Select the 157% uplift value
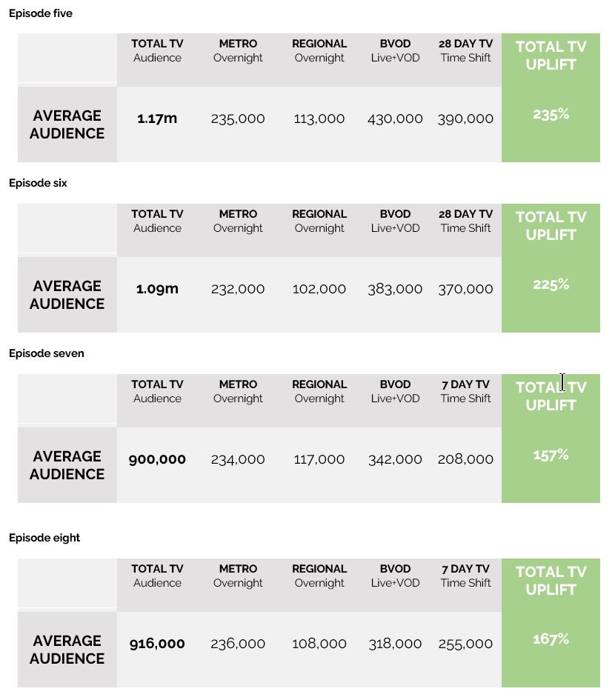The image size is (615, 700). tap(551, 455)
